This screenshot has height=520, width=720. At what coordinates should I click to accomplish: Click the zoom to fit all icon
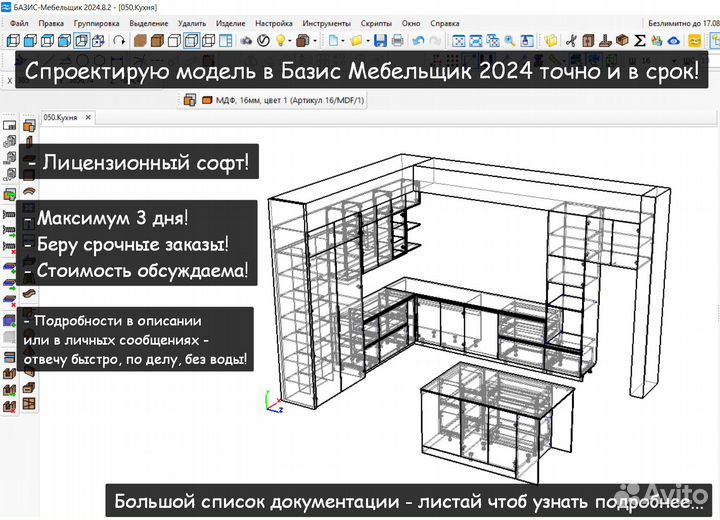pos(458,41)
